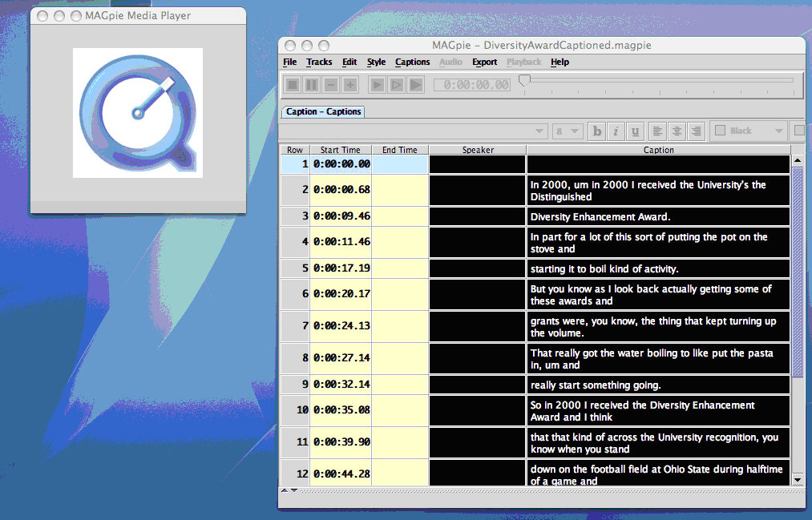812x520 pixels.
Task: Click the Pause playback button
Action: pos(312,84)
